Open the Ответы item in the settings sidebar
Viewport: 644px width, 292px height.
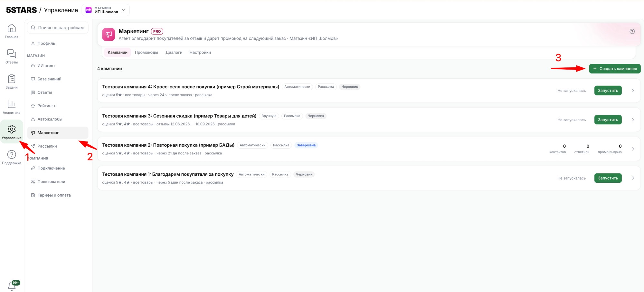point(58,92)
